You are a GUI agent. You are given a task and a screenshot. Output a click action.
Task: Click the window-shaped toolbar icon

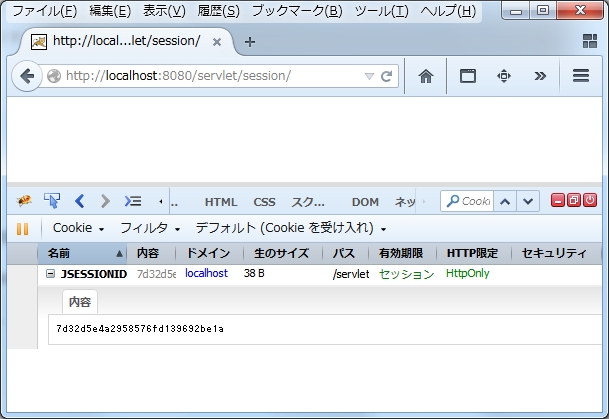tap(468, 76)
